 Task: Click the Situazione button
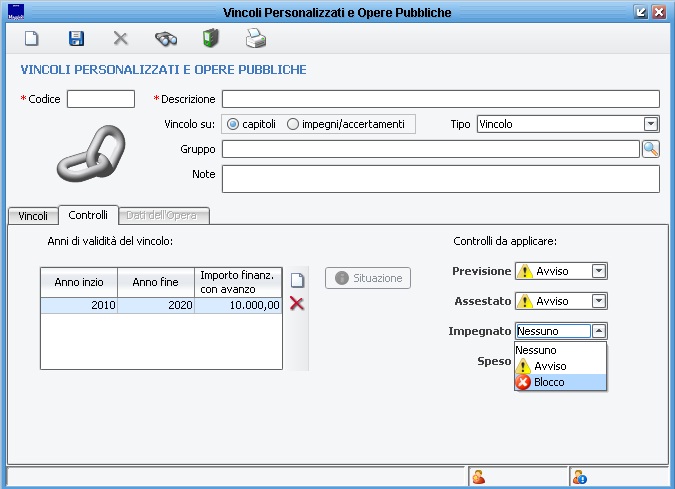tap(368, 278)
